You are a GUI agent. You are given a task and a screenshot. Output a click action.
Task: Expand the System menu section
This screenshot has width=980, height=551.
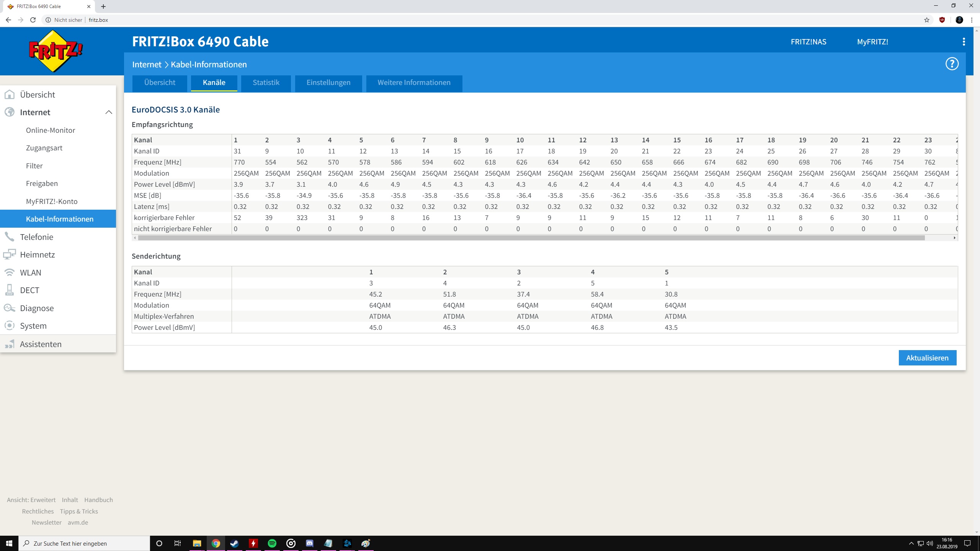[33, 326]
